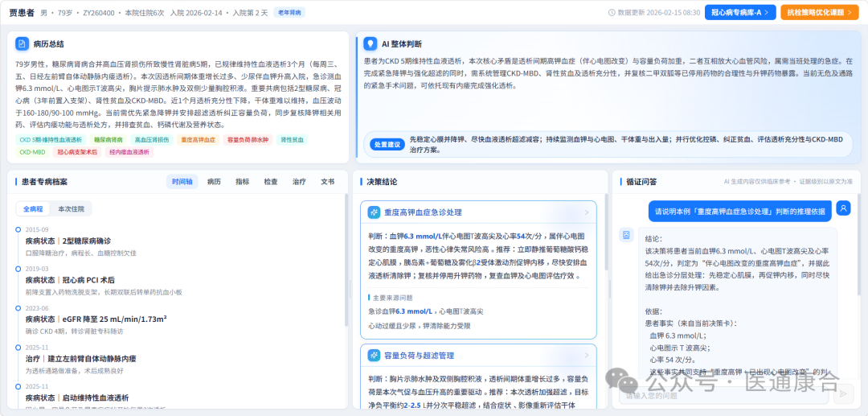
Task: Click the 主要来源问题 heading in first card
Action: tap(392, 298)
